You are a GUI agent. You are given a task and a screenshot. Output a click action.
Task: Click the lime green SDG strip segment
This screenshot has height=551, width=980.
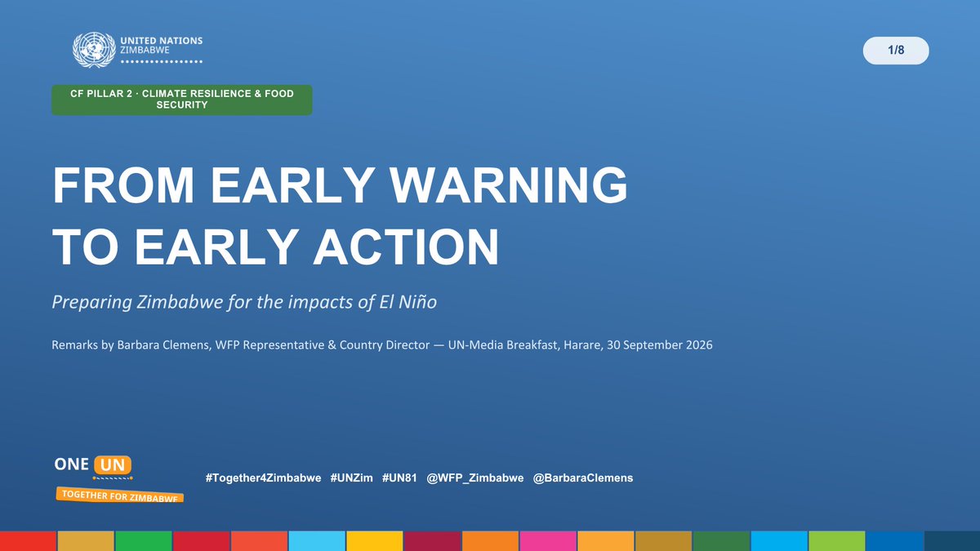click(x=836, y=540)
